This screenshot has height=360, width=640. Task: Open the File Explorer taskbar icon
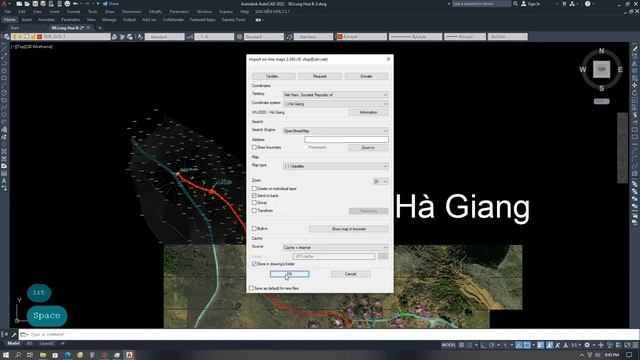(x=43, y=355)
